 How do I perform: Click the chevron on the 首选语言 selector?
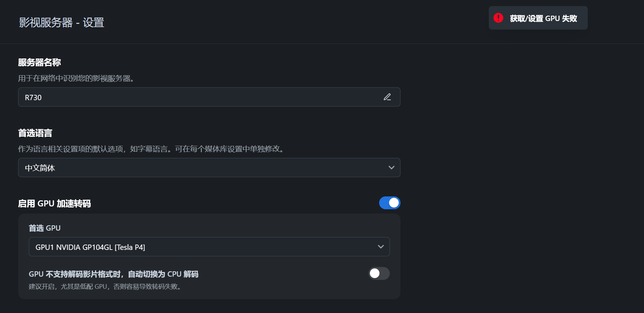click(391, 168)
